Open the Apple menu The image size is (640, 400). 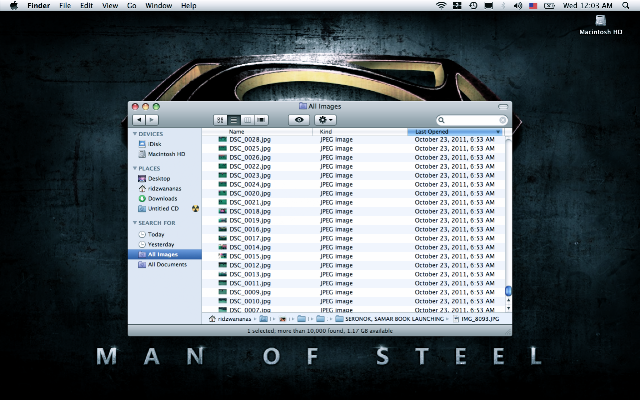pyautogui.click(x=14, y=5)
